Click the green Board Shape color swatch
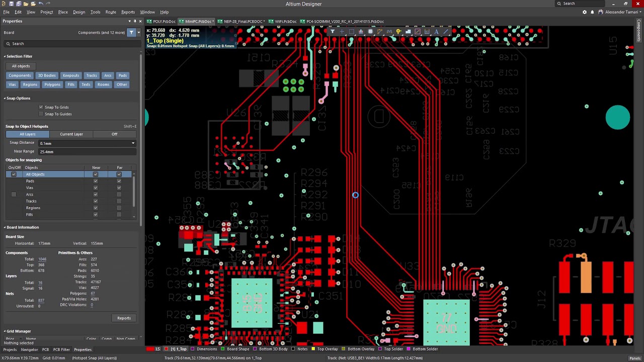The height and width of the screenshot is (362, 644). click(222, 349)
